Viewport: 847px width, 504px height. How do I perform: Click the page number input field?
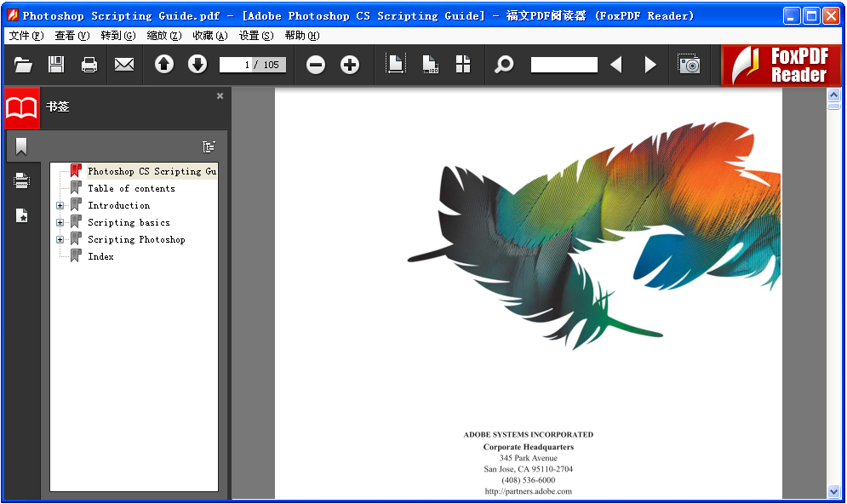(x=252, y=65)
